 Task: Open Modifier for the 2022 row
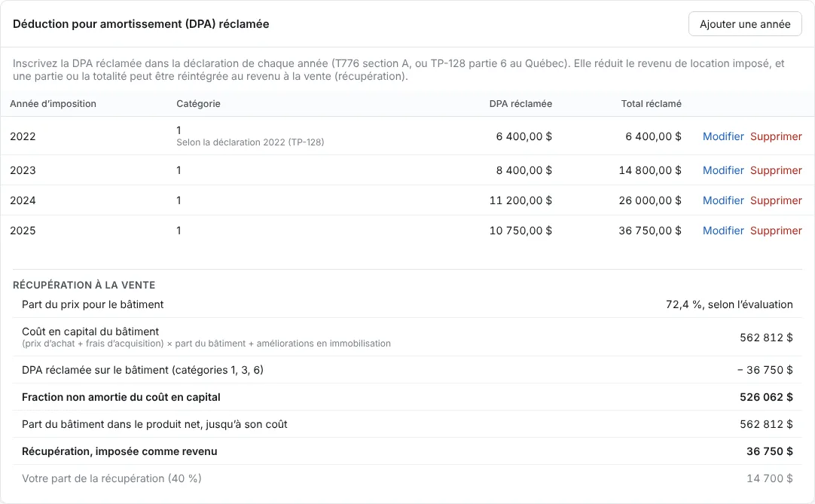[723, 136]
